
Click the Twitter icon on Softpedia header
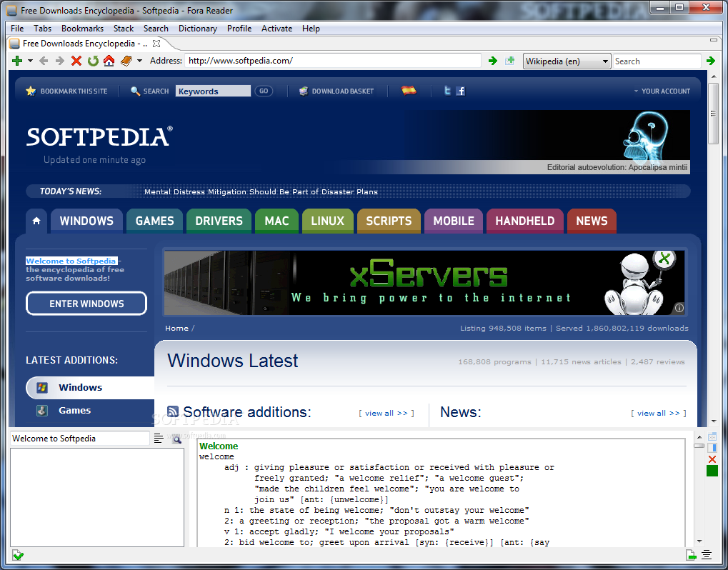point(447,91)
